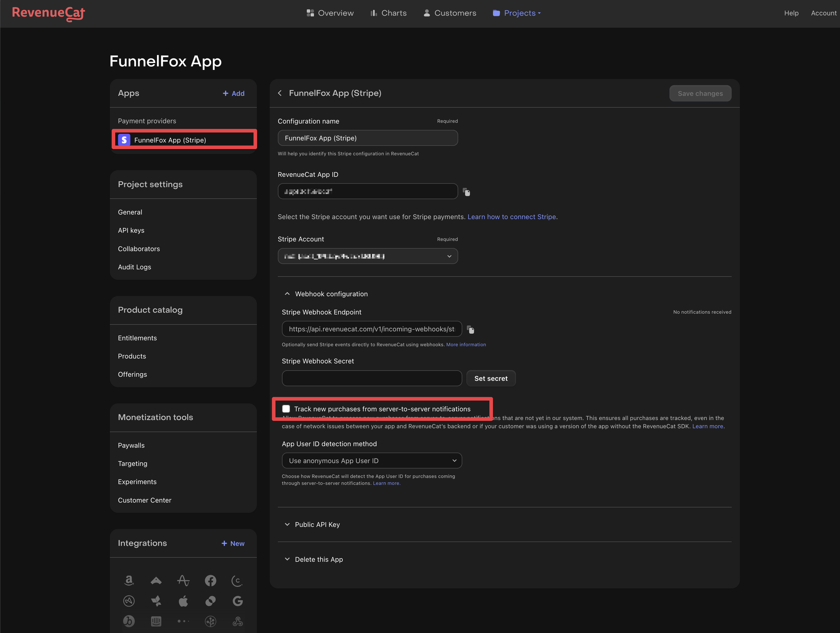This screenshot has height=633, width=840.
Task: Click the Intercom integration icon
Action: coord(156,621)
